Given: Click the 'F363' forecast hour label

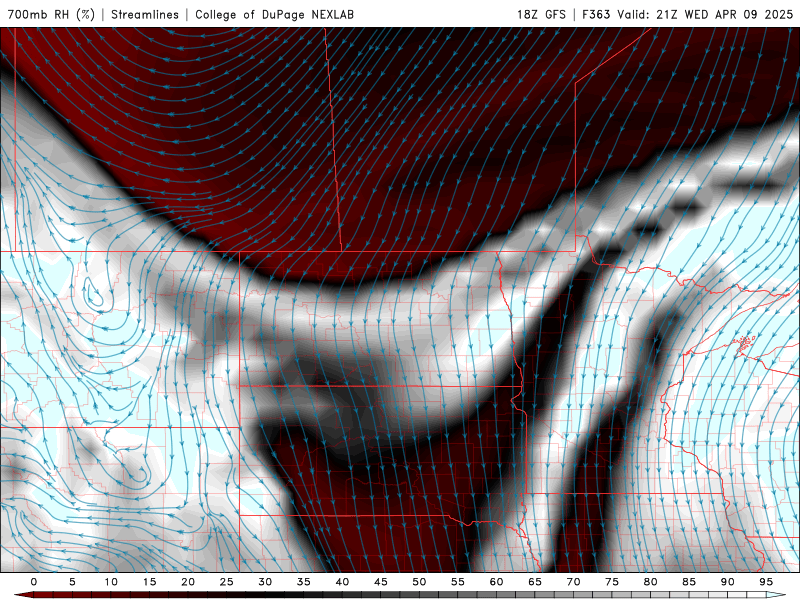Looking at the screenshot, I should pyautogui.click(x=596, y=15).
